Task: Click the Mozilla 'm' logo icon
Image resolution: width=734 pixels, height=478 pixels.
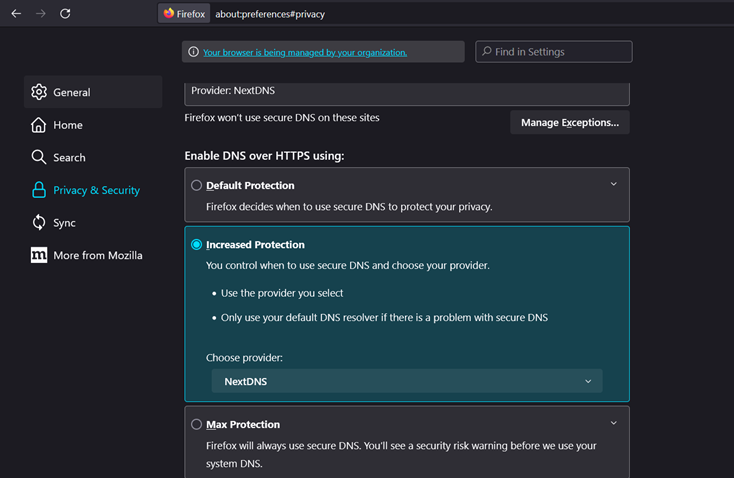Action: [x=39, y=255]
